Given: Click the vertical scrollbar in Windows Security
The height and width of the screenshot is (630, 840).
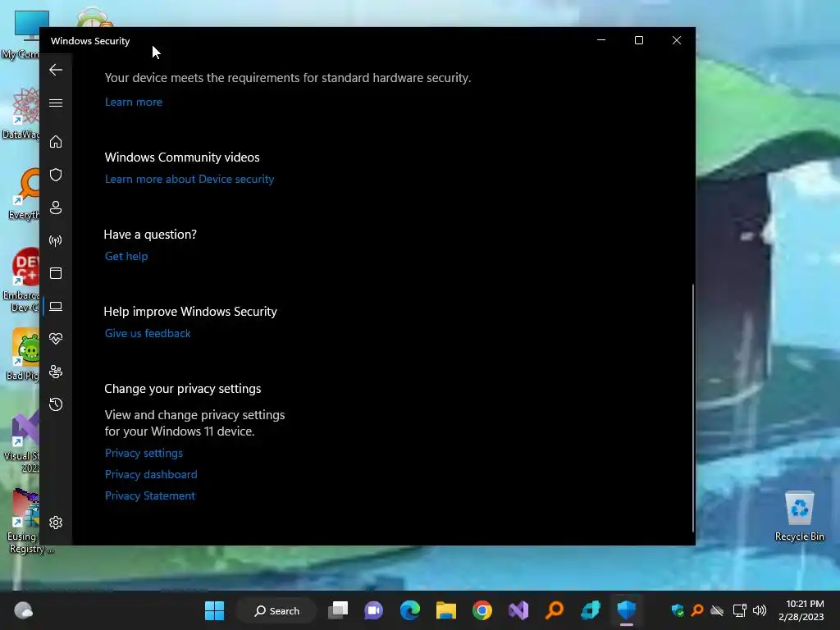Looking at the screenshot, I should pyautogui.click(x=692, y=407).
